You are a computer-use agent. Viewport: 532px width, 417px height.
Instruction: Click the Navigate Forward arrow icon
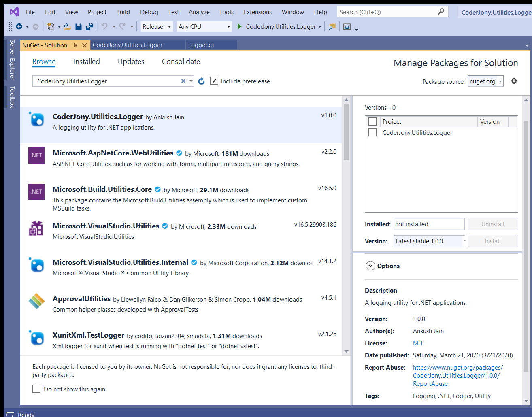36,27
